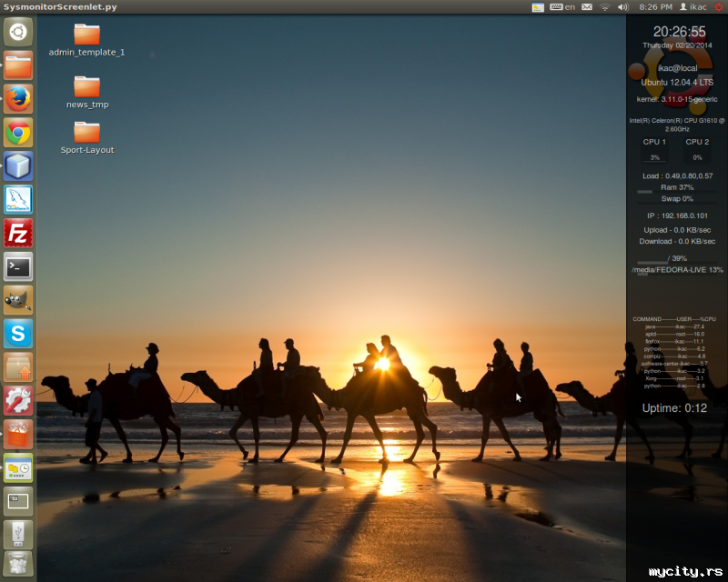728x582 pixels.
Task: Open the sound volume indicator menu
Action: 622,7
